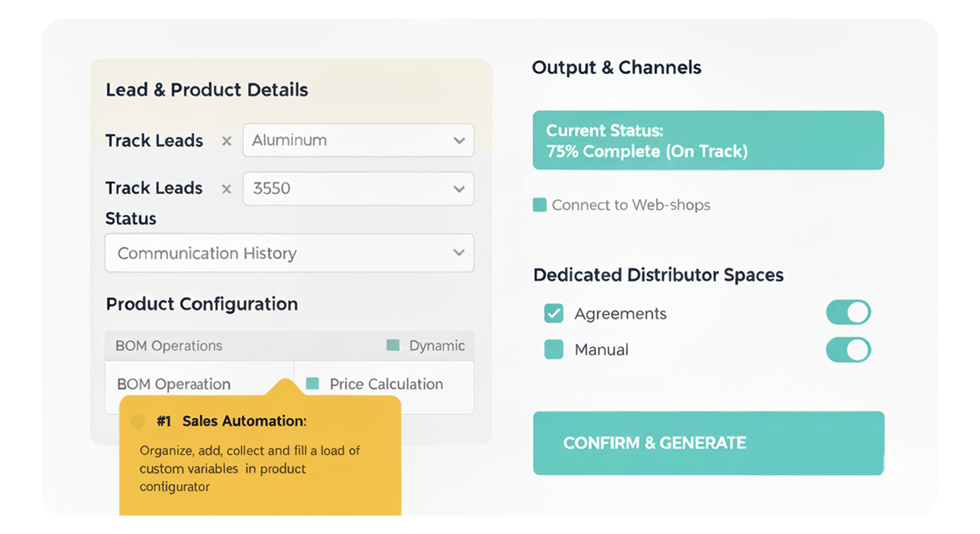Viewport: 980px width, 534px height.
Task: Check the Manual checkbox
Action: click(553, 349)
